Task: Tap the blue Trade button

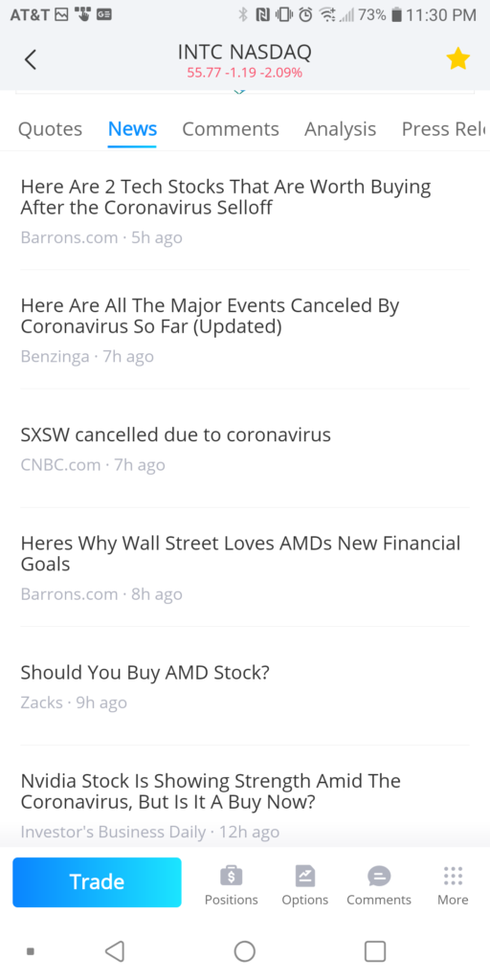Action: 97,881
